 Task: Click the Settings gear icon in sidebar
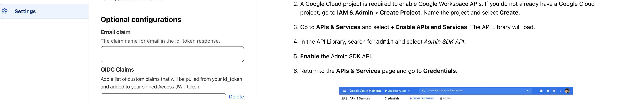coord(5,11)
